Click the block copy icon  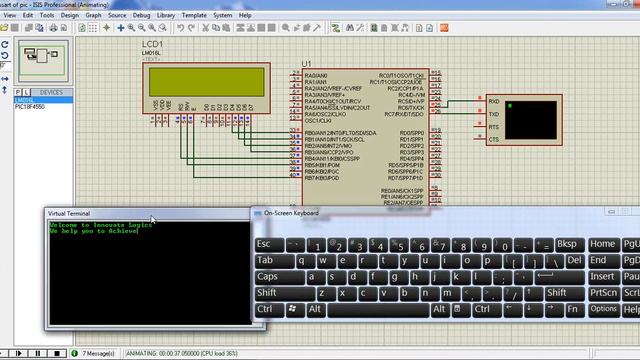tap(240, 28)
